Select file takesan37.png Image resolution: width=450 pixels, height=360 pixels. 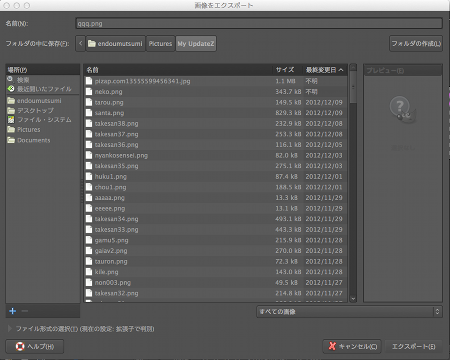point(216,134)
